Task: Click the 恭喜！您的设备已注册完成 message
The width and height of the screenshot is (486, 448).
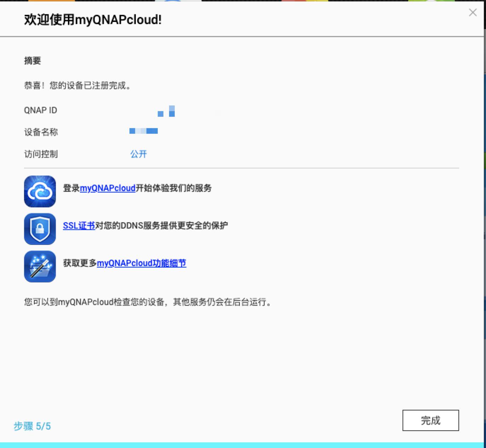Action: click(x=78, y=85)
